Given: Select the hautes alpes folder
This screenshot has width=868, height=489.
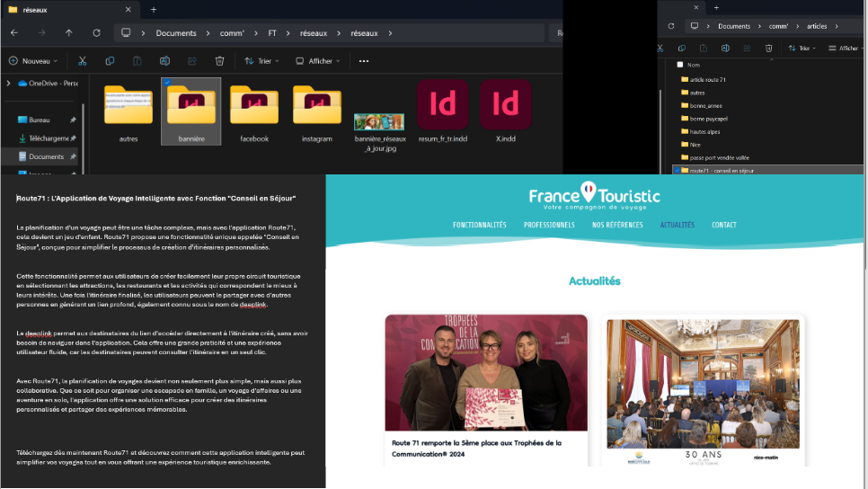Looking at the screenshot, I should pyautogui.click(x=700, y=132).
